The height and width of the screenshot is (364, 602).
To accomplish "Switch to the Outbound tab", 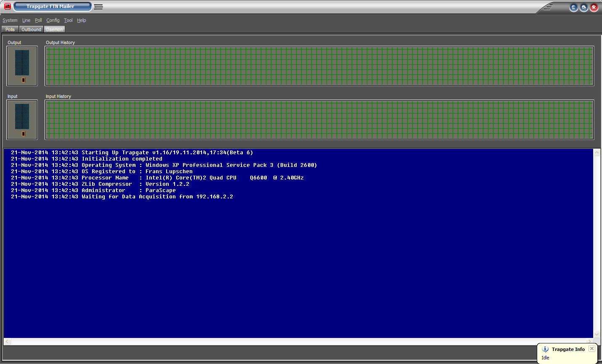I will click(x=31, y=29).
